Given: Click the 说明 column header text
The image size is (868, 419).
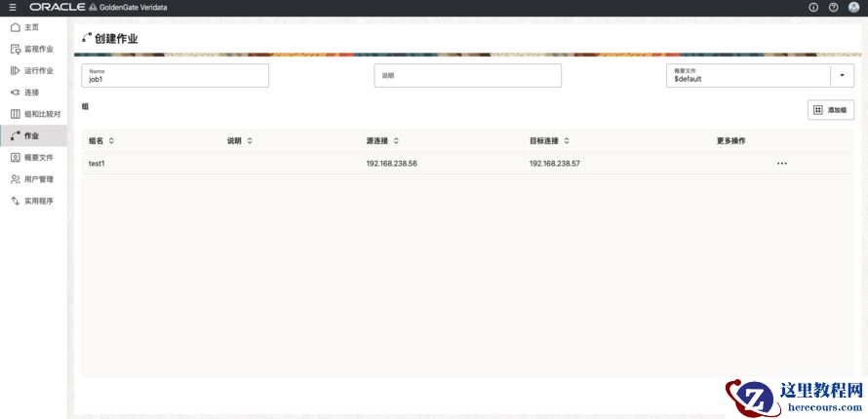Looking at the screenshot, I should point(234,141).
